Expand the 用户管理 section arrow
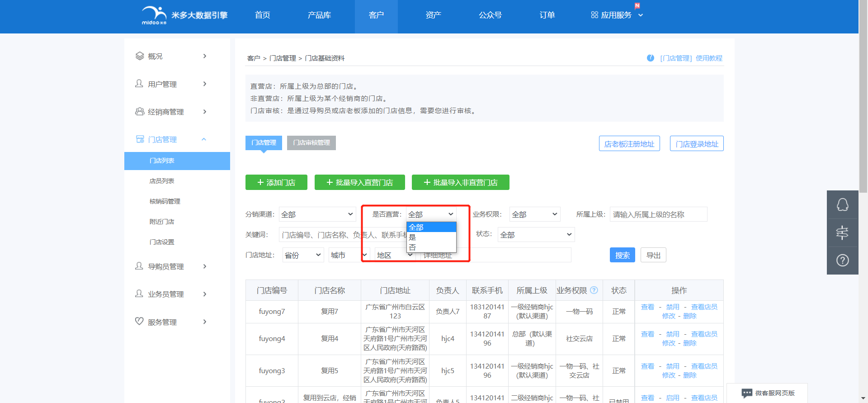The width and height of the screenshot is (868, 403). pos(205,84)
